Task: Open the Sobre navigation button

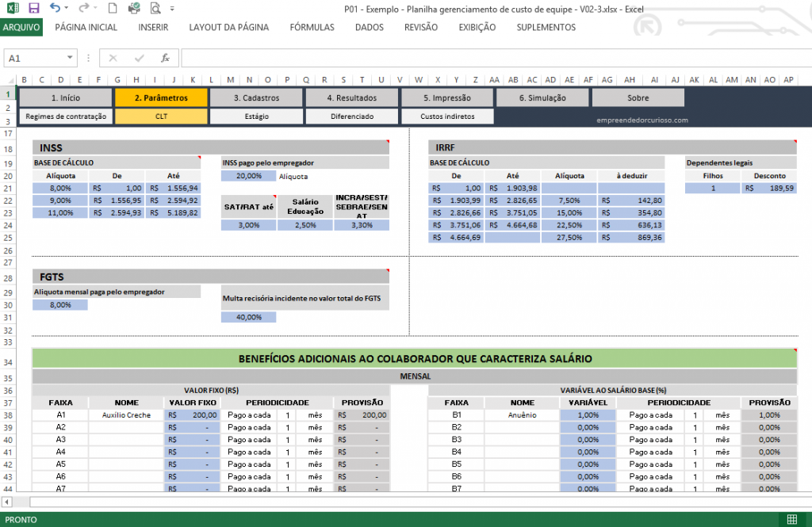Action: pos(638,97)
